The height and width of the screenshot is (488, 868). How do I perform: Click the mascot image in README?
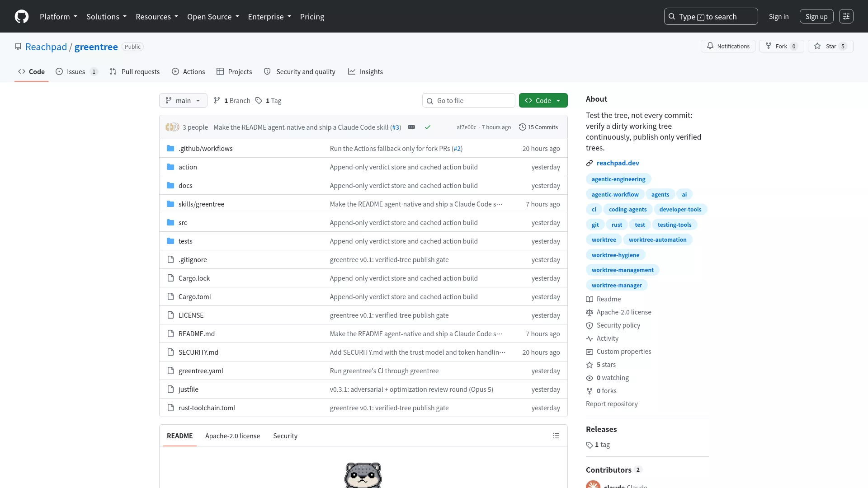(x=363, y=475)
